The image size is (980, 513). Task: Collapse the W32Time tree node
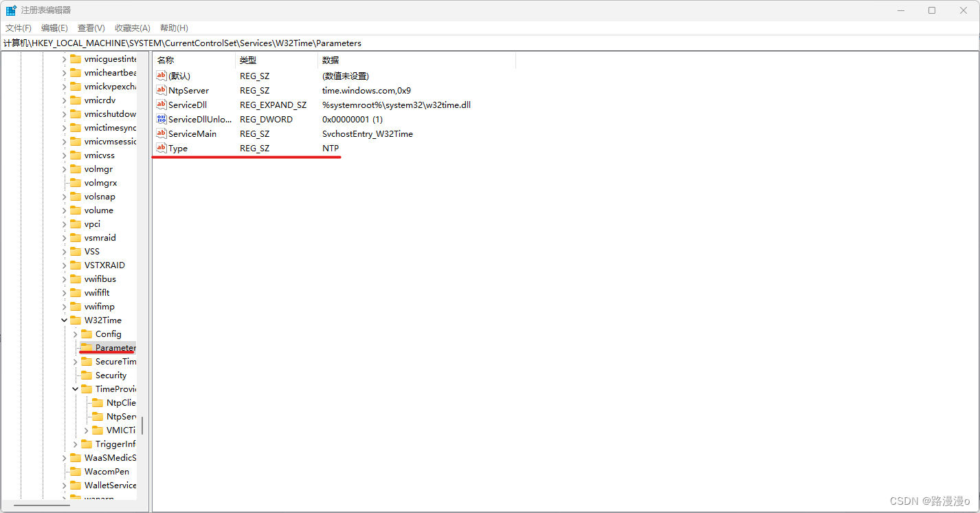coord(64,320)
